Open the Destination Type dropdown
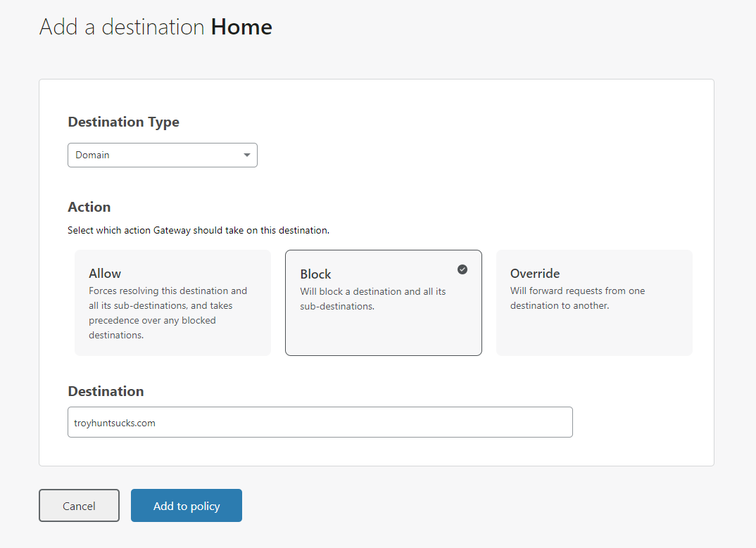756x548 pixels. tap(162, 155)
